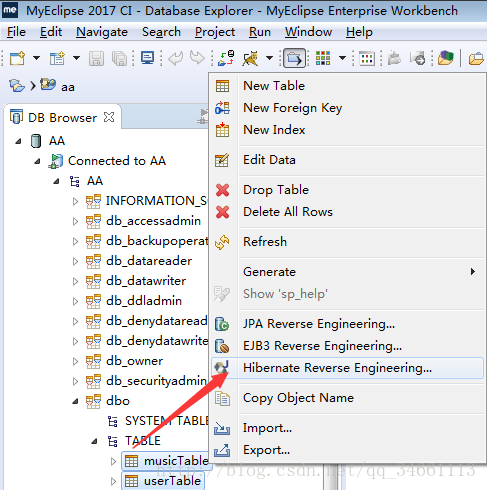Viewport: 487px width, 490px height.
Task: Click the Tomcat cat server icon
Action: (250, 58)
